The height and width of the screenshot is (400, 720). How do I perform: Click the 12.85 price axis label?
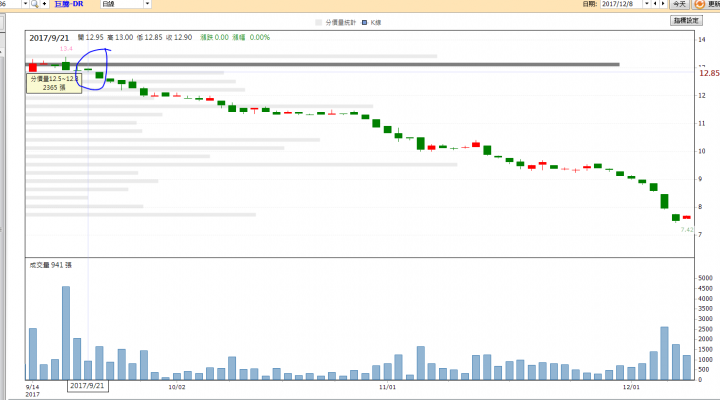click(709, 73)
